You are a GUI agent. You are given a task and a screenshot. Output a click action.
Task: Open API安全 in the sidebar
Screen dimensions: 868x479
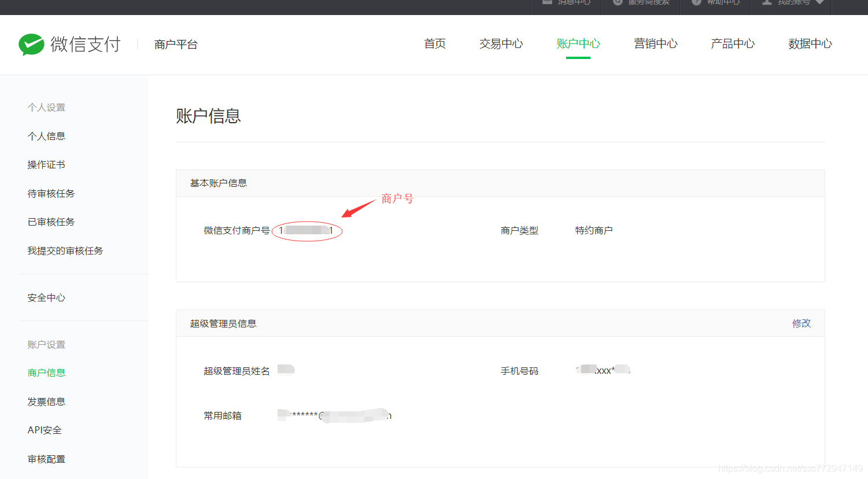[x=45, y=430]
